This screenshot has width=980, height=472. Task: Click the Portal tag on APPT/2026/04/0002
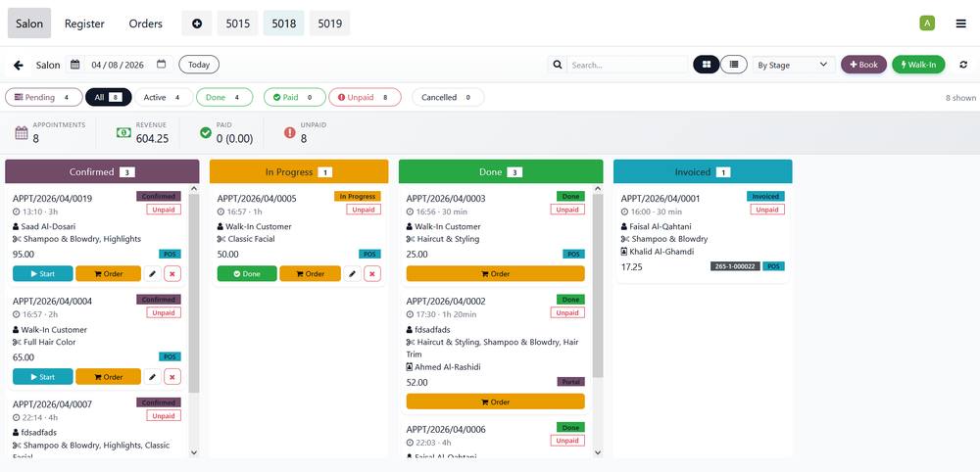[570, 382]
